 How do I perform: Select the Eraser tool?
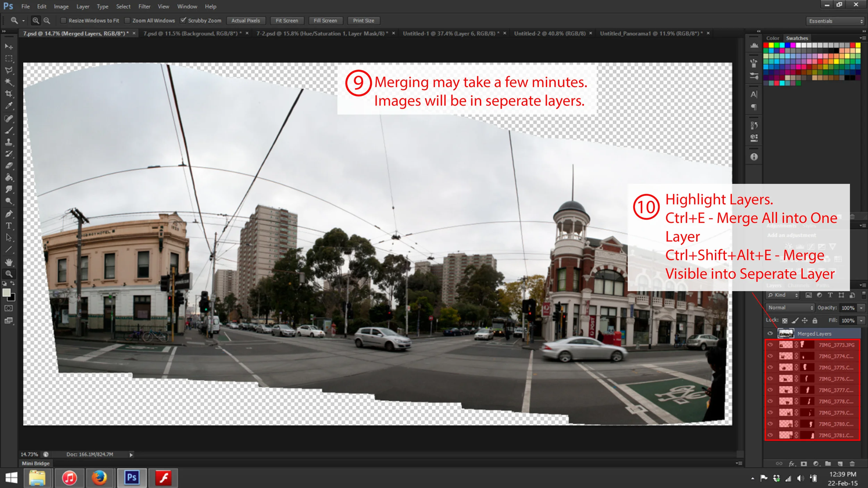9,166
